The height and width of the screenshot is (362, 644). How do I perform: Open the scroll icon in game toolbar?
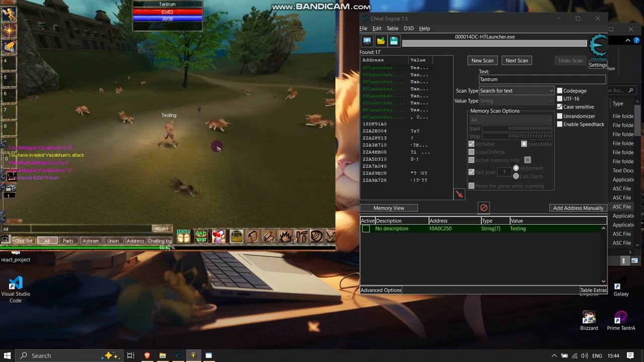[253, 236]
